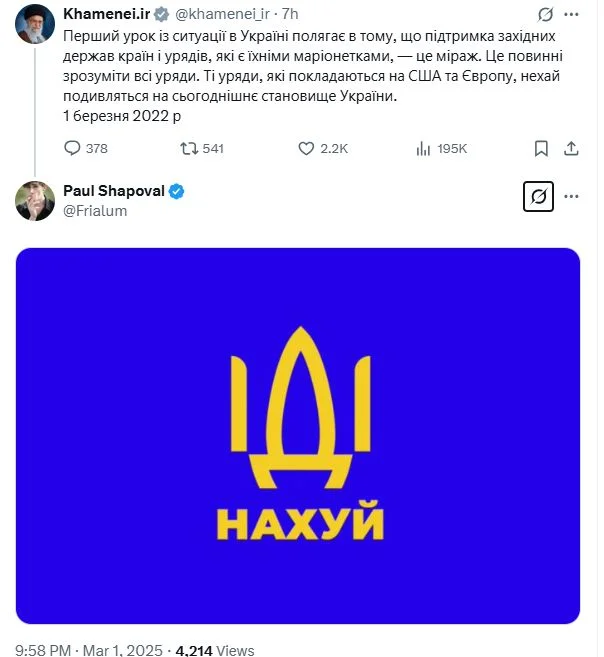Share the Khamenei.ir tweet
Viewport: 604px width, 657px height.
point(571,148)
